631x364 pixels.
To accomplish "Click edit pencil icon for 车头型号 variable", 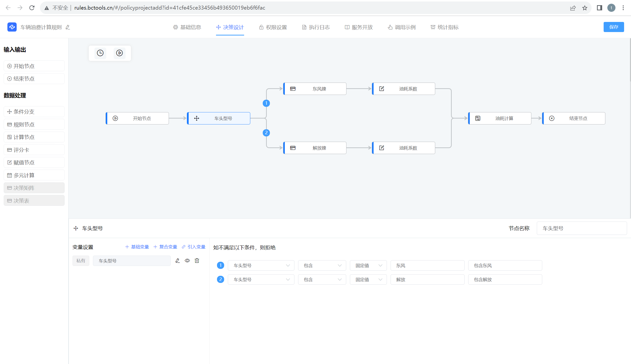I will point(178,260).
